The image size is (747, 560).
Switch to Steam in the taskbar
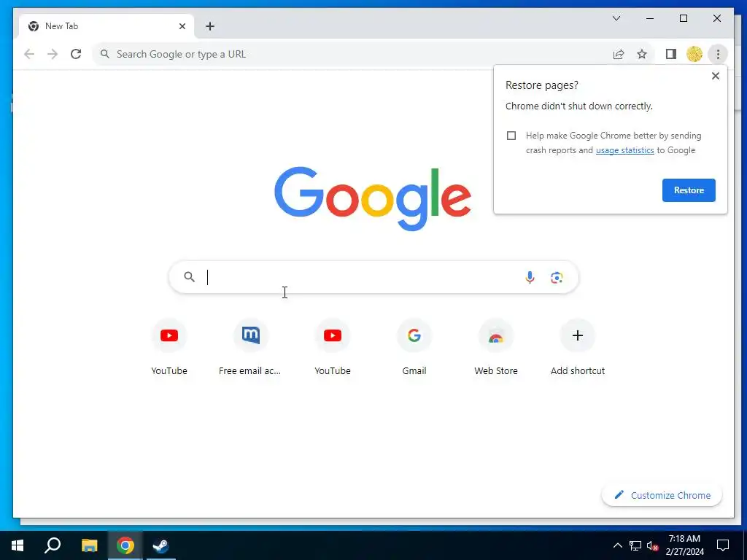click(161, 545)
